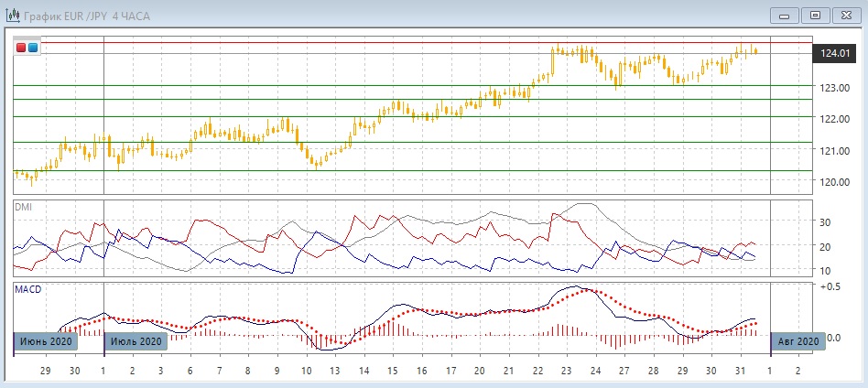Click the blue square icon on chart
This screenshot has width=868, height=388.
point(33,48)
